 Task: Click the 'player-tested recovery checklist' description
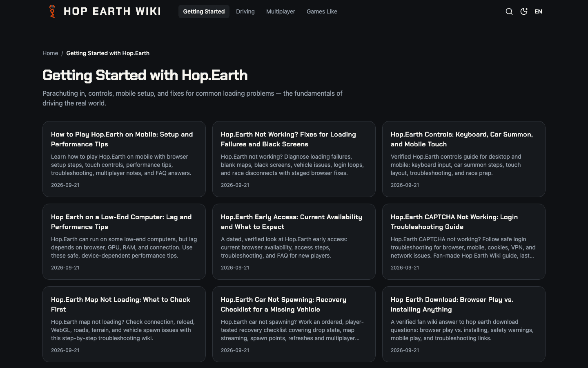292,330
